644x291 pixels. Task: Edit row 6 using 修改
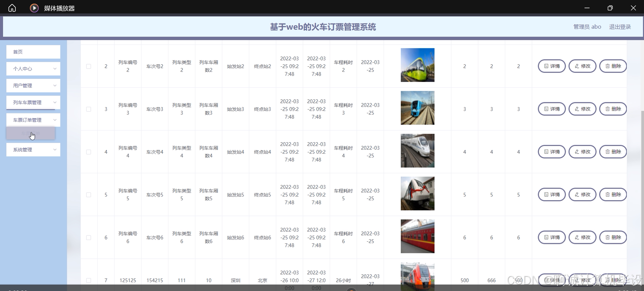click(582, 237)
